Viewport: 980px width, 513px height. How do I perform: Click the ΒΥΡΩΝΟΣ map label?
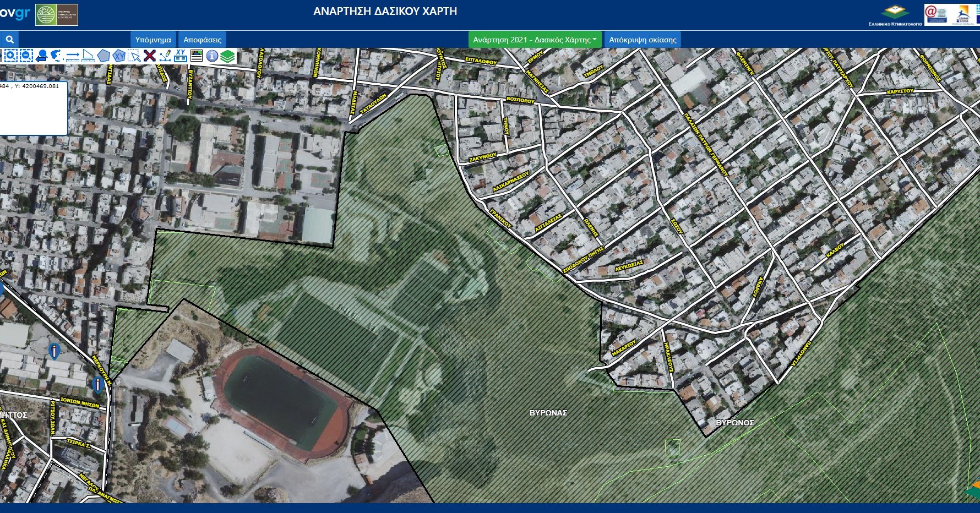tap(735, 423)
